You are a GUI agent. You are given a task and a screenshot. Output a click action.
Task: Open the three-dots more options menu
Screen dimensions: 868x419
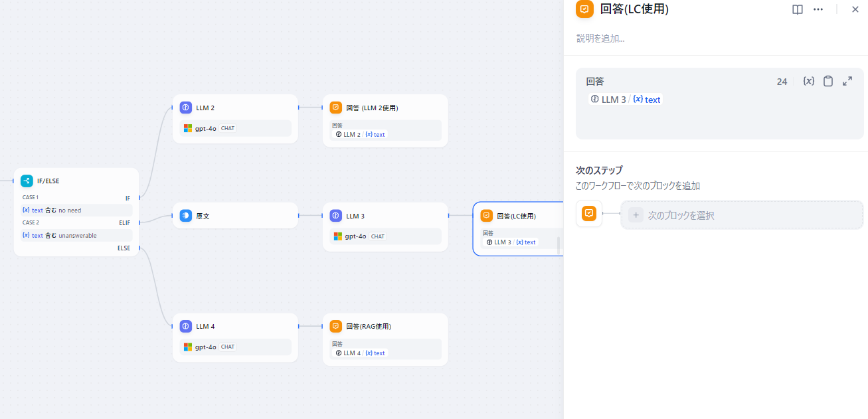(x=818, y=9)
